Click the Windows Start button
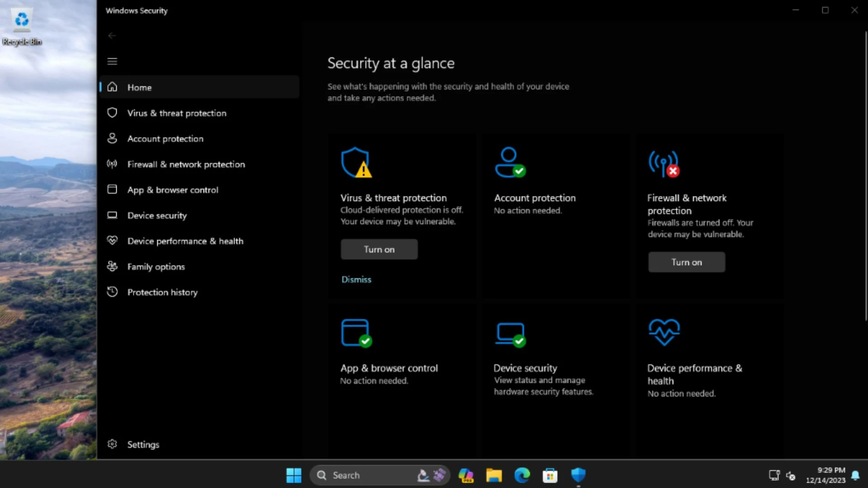Viewport: 868px width, 488px height. [x=293, y=475]
